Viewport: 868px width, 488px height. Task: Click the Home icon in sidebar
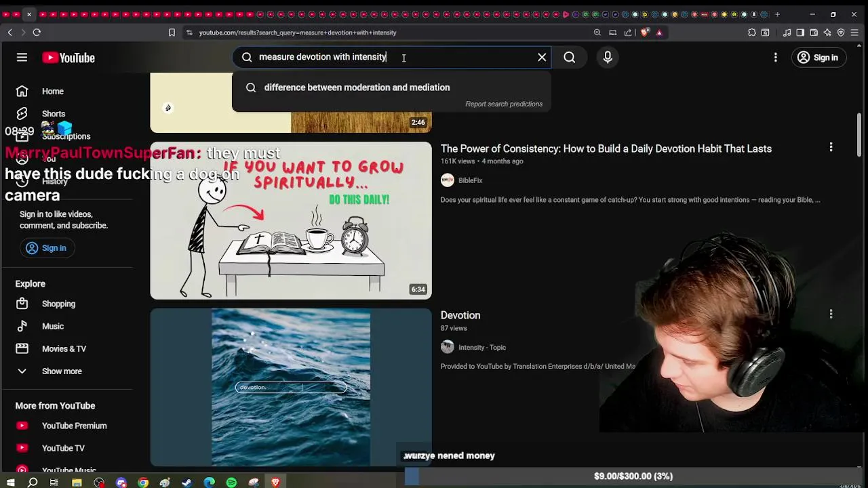(x=22, y=91)
